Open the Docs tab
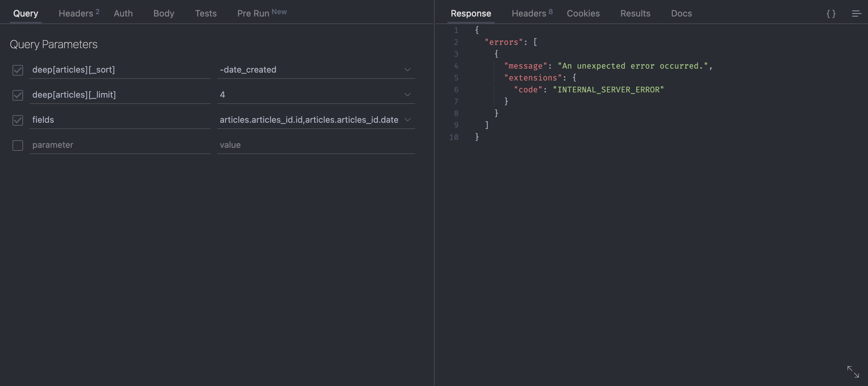This screenshot has height=386, width=868. (x=681, y=13)
